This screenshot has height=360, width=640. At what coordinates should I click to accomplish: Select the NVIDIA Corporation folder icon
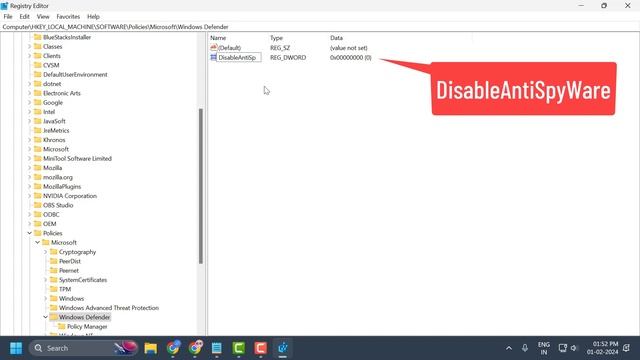click(x=38, y=196)
